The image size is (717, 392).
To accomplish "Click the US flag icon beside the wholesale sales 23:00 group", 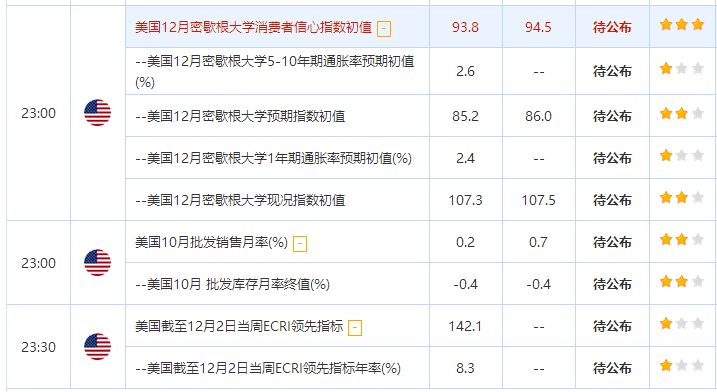I will pos(97,263).
